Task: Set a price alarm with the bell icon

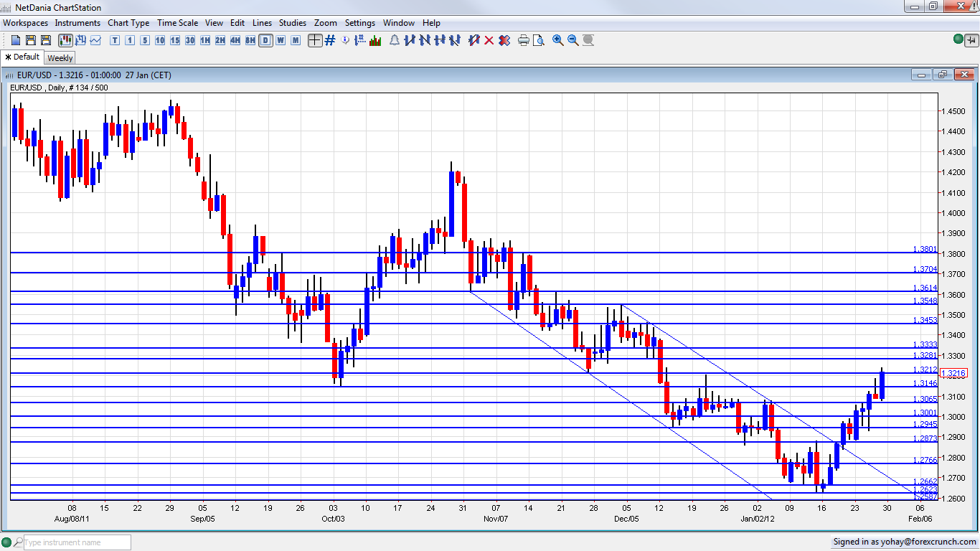Action: 394,40
